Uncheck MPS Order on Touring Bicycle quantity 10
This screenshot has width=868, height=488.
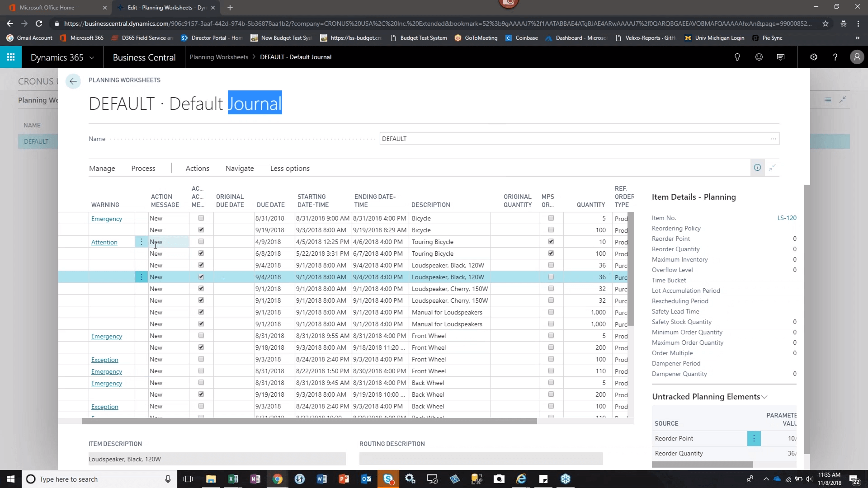pos(551,241)
